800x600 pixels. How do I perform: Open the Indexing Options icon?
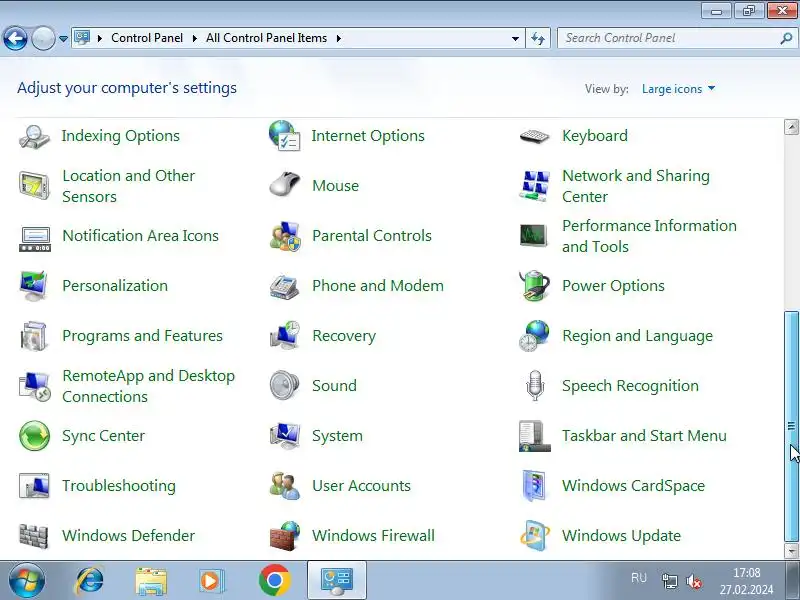34,136
